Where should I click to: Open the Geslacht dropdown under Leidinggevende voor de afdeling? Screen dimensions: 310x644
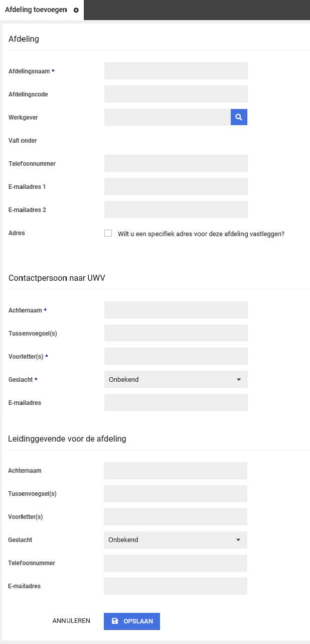[176, 540]
